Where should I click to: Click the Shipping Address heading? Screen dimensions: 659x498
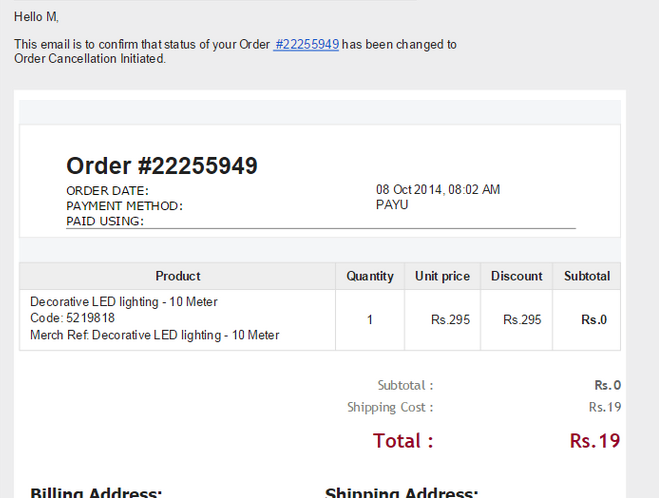[401, 492]
